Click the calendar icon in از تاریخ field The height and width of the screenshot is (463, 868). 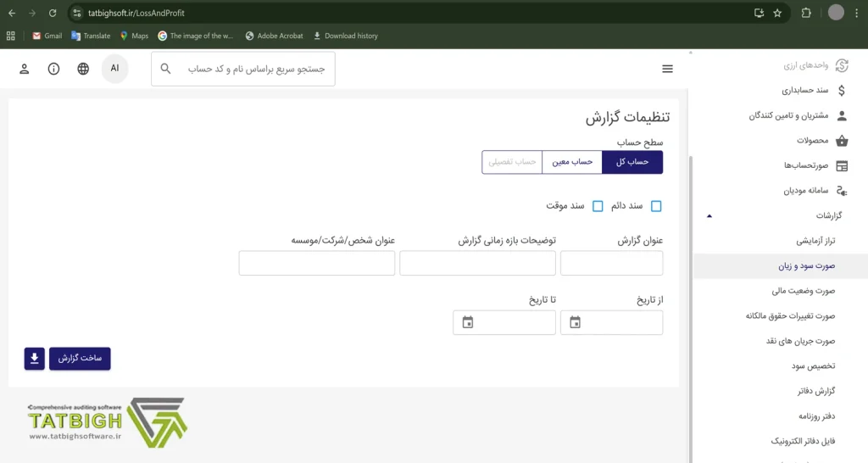pyautogui.click(x=576, y=322)
